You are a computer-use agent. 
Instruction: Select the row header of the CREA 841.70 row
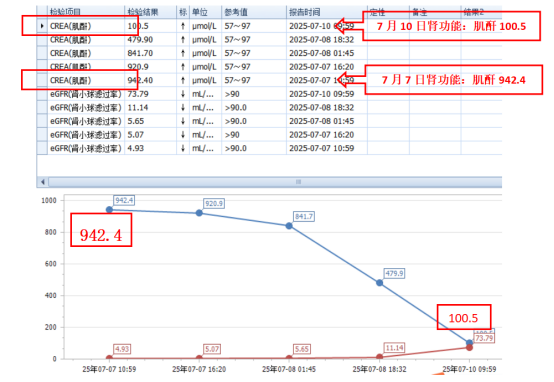pos(42,53)
